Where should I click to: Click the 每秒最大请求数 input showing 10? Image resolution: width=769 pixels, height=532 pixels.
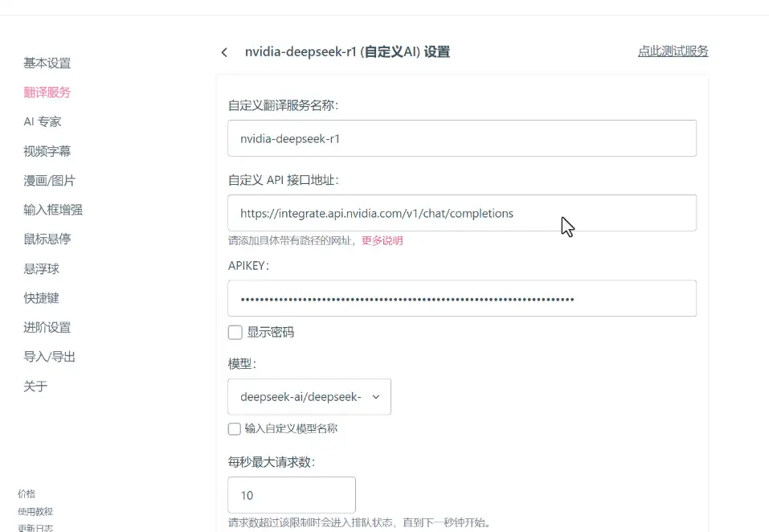[292, 495]
